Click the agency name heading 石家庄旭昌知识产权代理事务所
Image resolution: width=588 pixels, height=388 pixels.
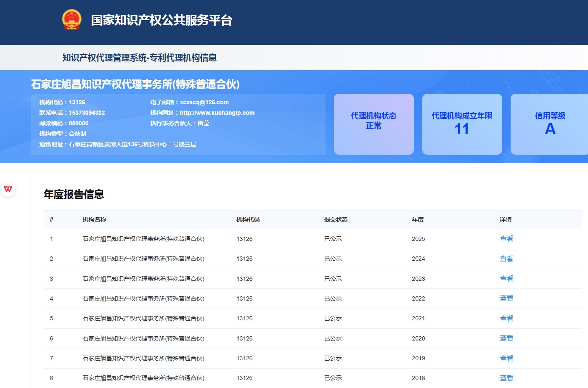tap(135, 84)
